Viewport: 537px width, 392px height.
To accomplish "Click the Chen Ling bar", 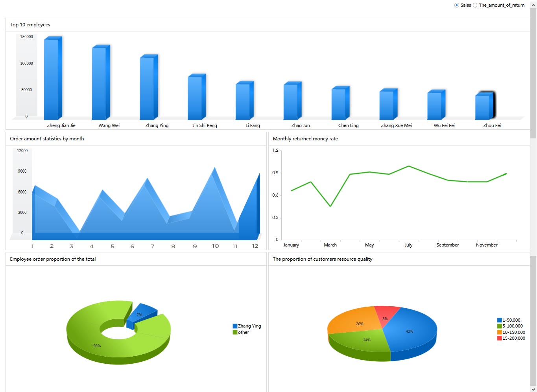I will click(340, 103).
